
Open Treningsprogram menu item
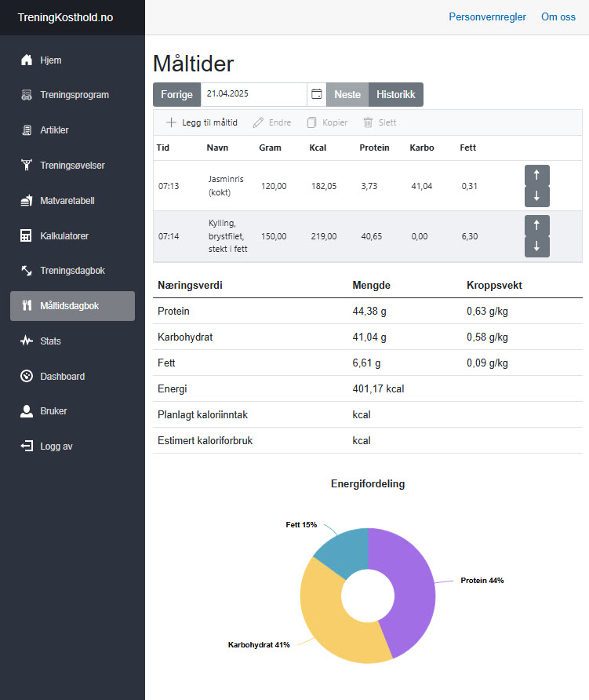pos(72,95)
